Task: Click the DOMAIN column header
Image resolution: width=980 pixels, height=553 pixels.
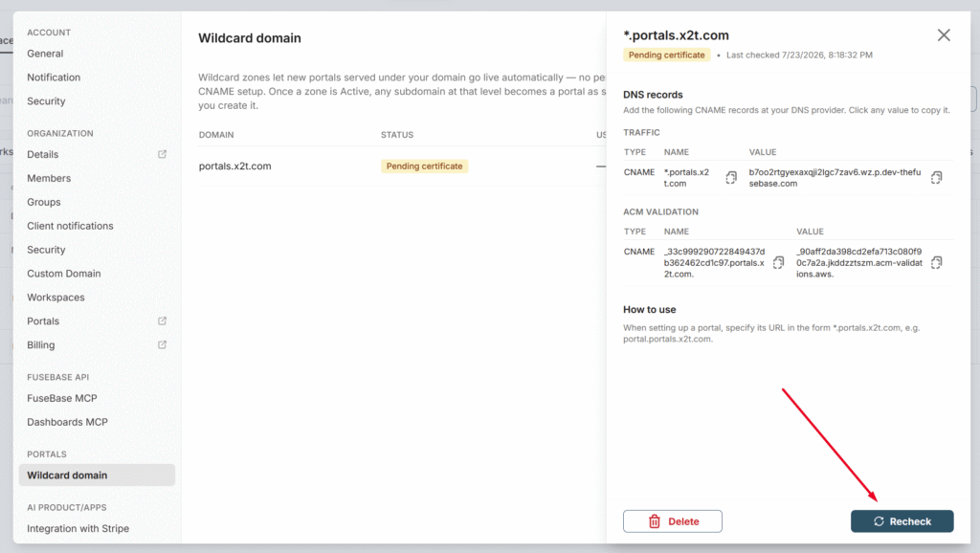Action: click(216, 134)
